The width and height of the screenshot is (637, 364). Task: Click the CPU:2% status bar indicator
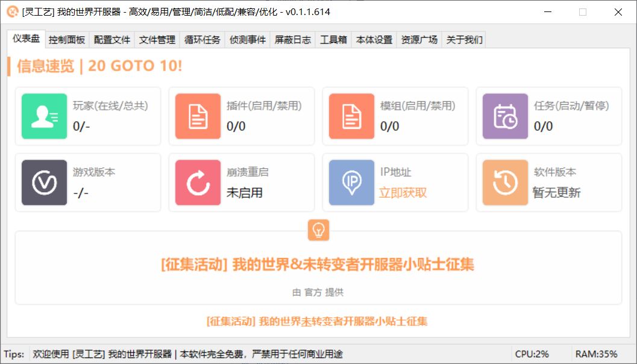pyautogui.click(x=532, y=354)
